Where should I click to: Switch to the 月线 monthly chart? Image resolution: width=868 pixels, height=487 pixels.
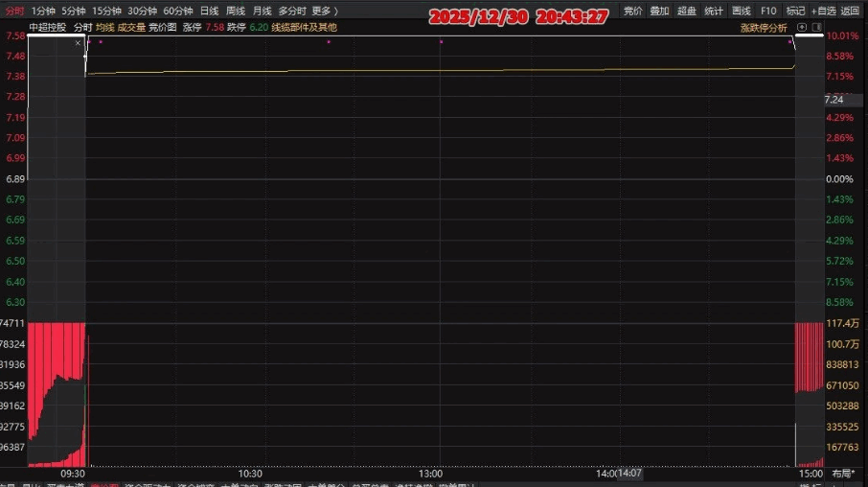[262, 12]
